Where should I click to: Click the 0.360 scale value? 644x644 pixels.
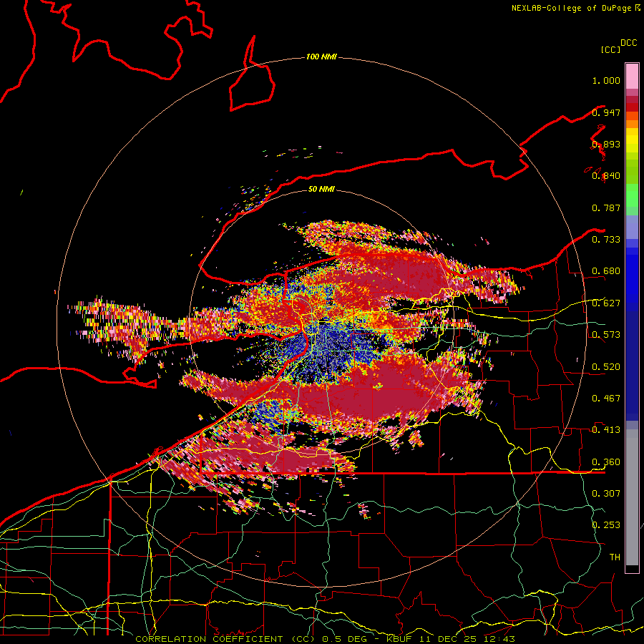point(606,462)
